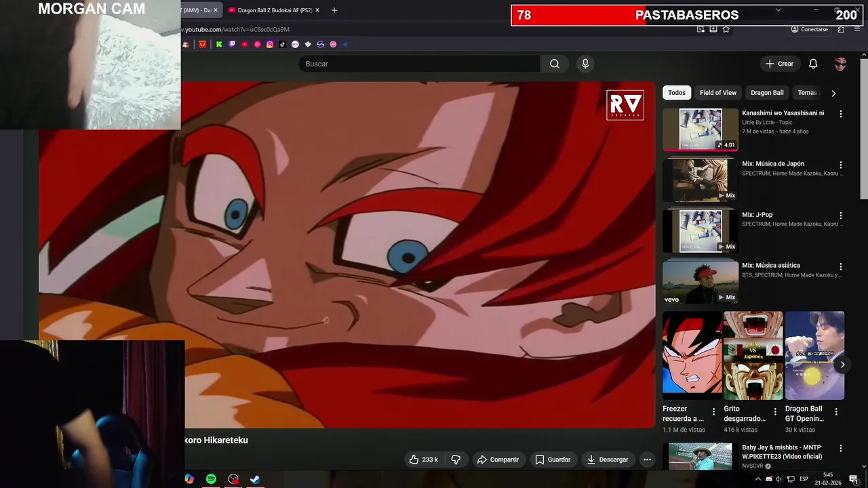Screen dimensions: 868x488
Task: Open the red pocket-shaped bookmark icon
Action: 202,44
